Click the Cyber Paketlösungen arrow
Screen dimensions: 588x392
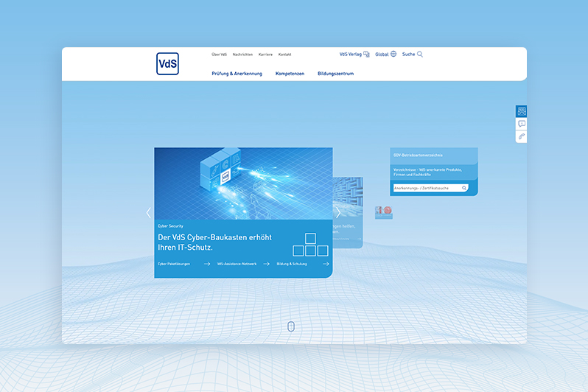pos(207,264)
